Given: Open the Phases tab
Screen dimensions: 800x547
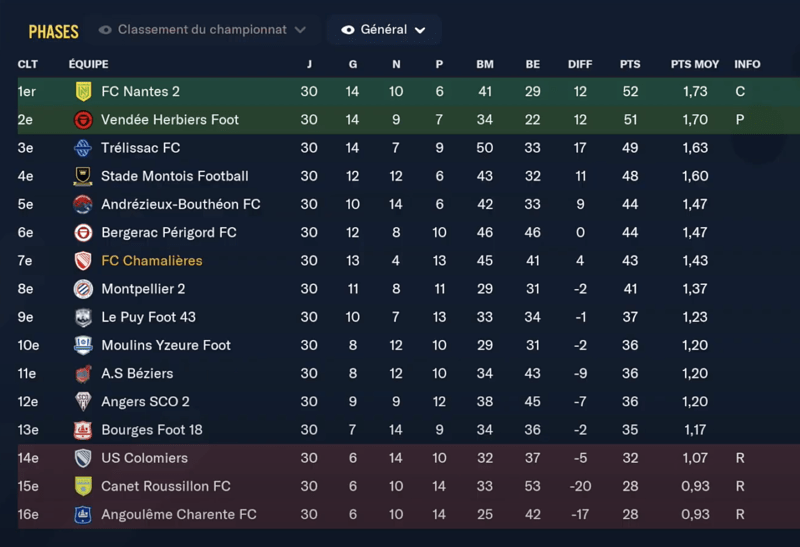Looking at the screenshot, I should pyautogui.click(x=53, y=32).
